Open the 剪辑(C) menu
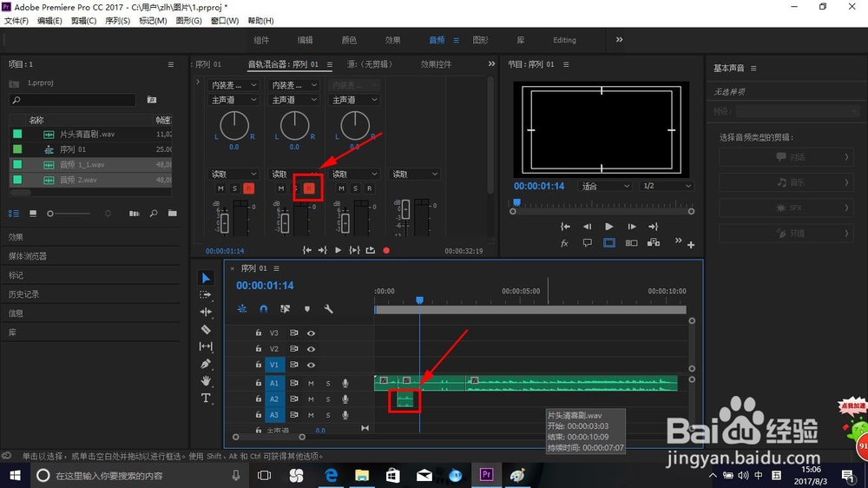 click(x=83, y=21)
